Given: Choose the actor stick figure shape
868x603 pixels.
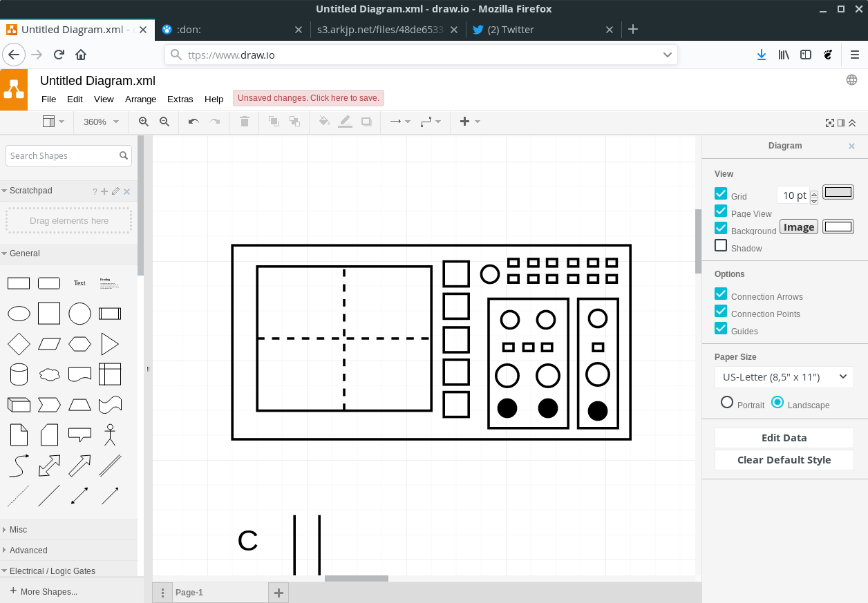Looking at the screenshot, I should pos(110,434).
